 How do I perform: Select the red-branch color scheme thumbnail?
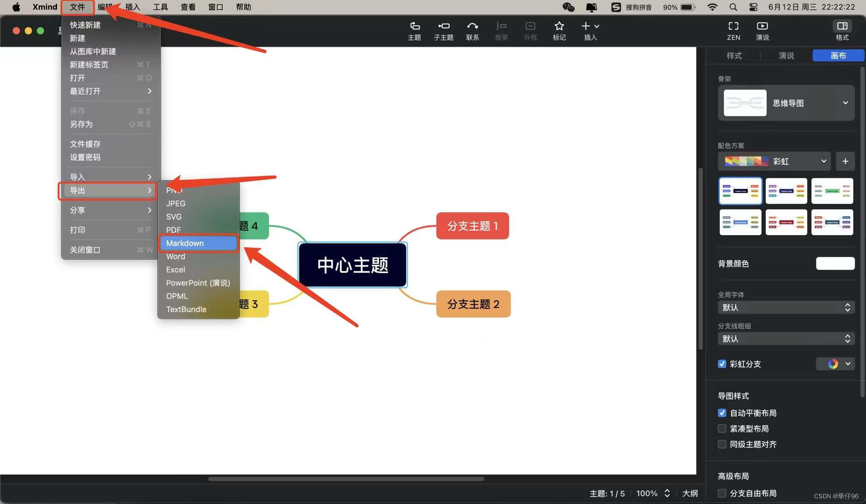pos(786,222)
